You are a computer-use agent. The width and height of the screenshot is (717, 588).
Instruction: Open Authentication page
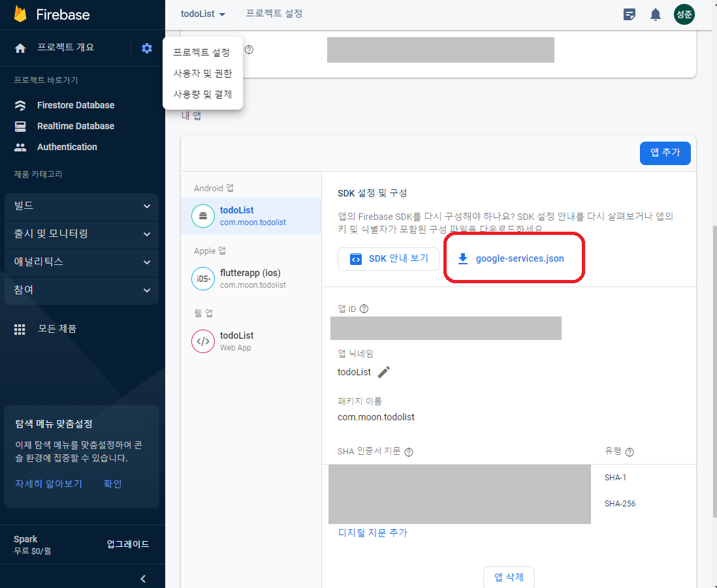(67, 147)
